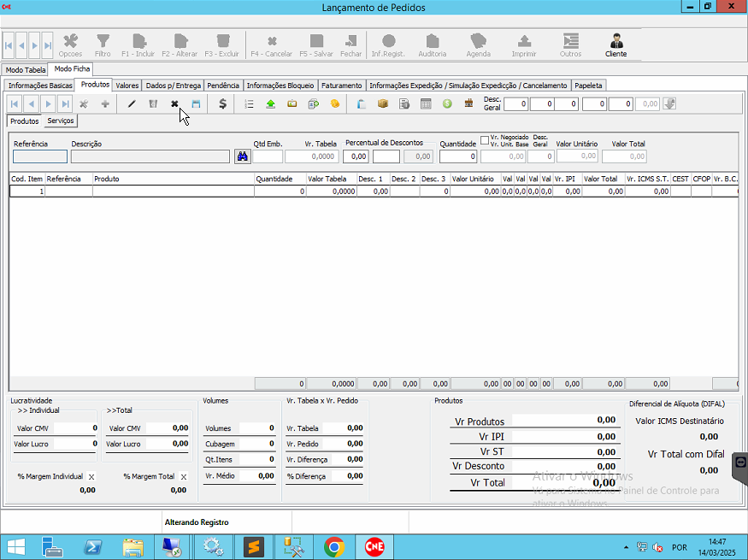Open the Windows Start menu
Image resolution: width=748 pixels, height=560 pixels.
pos(15,546)
